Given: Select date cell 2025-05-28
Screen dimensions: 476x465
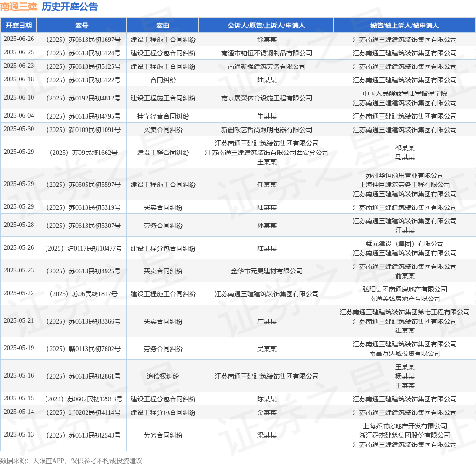Looking at the screenshot, I should click(19, 225).
